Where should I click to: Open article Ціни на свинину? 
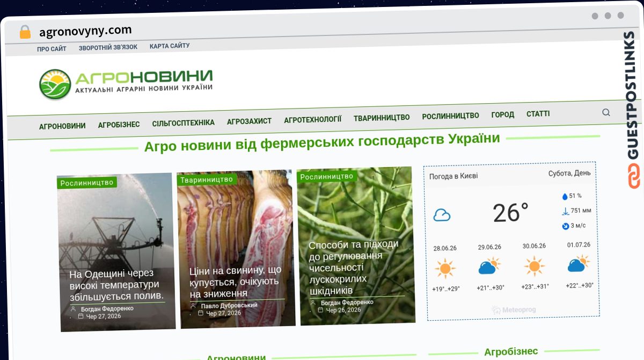(x=236, y=282)
